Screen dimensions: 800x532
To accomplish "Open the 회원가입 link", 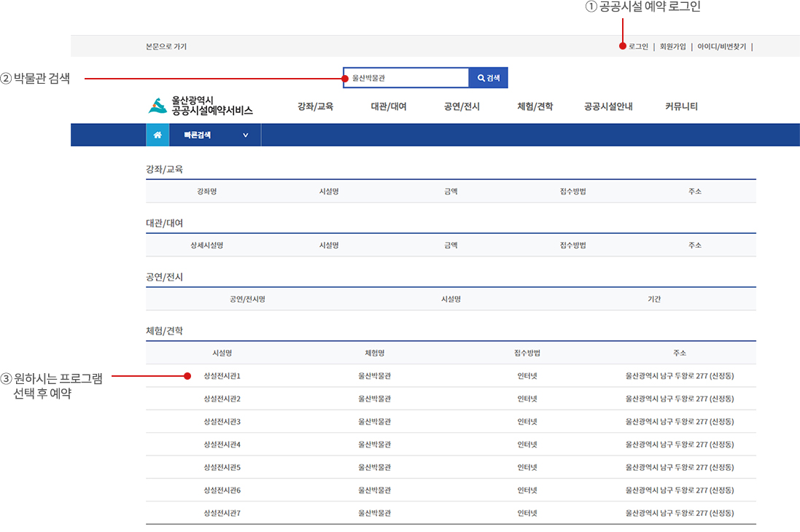I will point(672,47).
